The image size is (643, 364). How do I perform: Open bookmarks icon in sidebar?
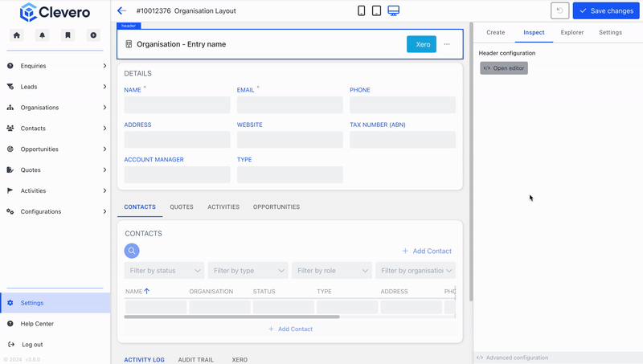point(68,35)
